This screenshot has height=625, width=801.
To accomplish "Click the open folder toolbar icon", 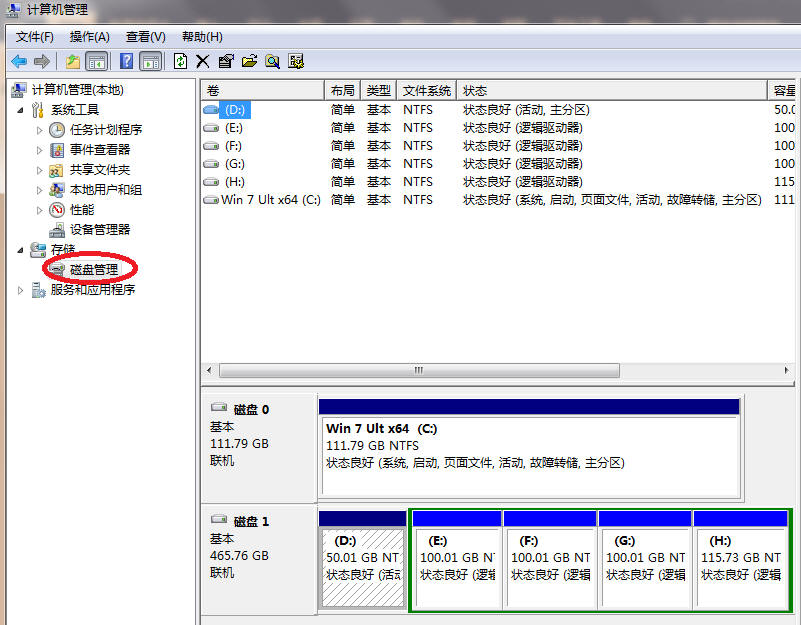I will pyautogui.click(x=249, y=61).
